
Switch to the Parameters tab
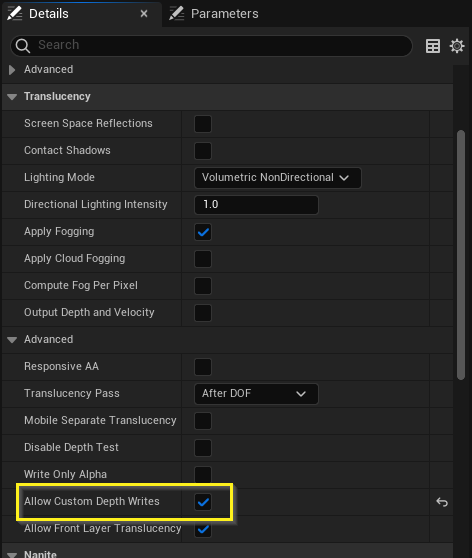point(214,14)
